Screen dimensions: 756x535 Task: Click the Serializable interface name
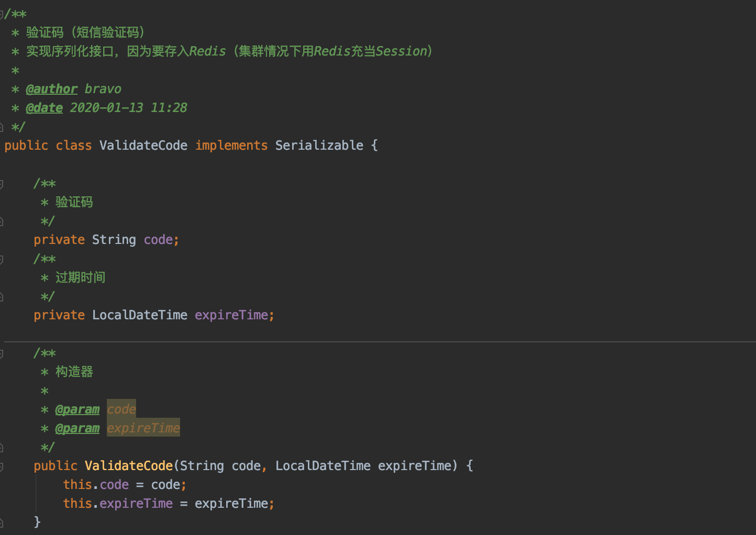click(319, 146)
